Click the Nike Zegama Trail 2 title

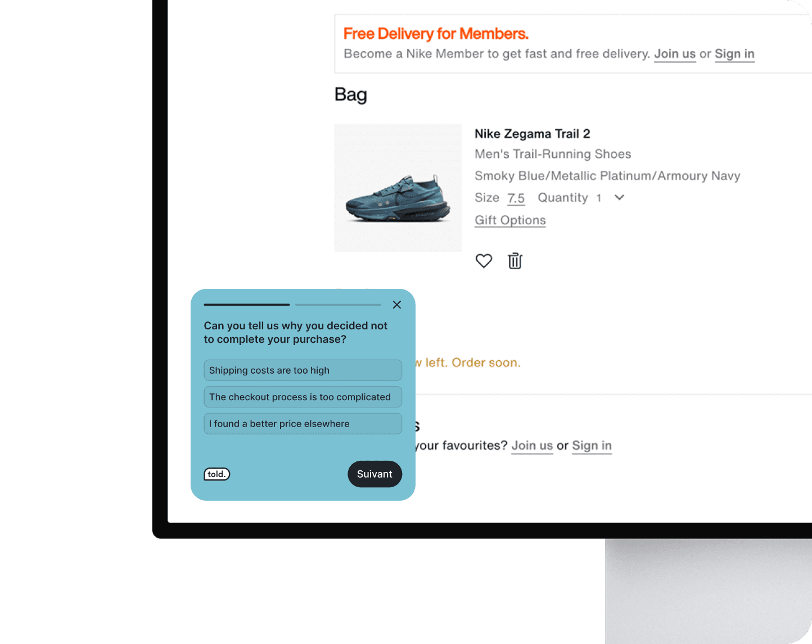[x=533, y=134]
